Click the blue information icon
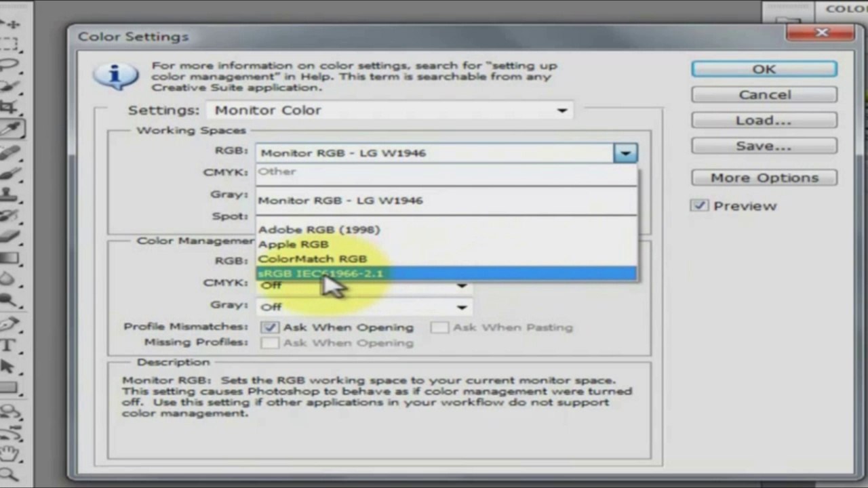Viewport: 868px width, 488px height. [x=116, y=74]
